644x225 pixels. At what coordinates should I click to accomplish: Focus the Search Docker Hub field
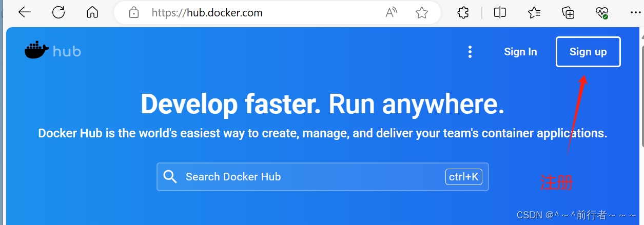click(x=322, y=177)
